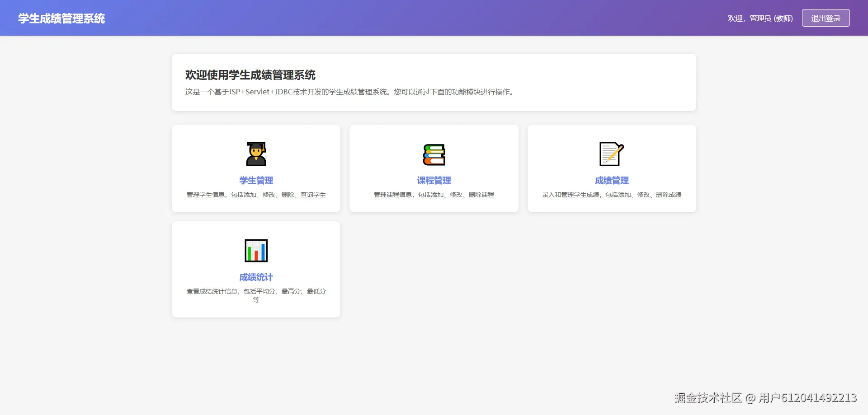
Task: Click the JSP+Servlet+JDBC intro paragraph
Action: pyautogui.click(x=350, y=92)
